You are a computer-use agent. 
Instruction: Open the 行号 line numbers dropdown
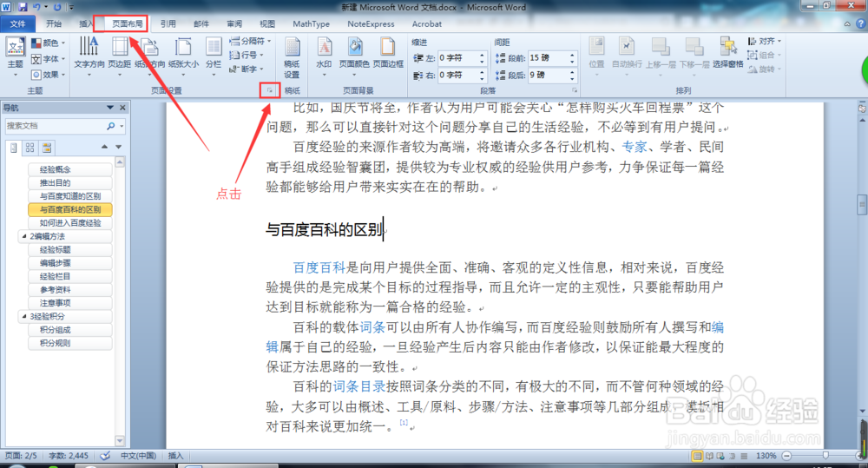246,56
